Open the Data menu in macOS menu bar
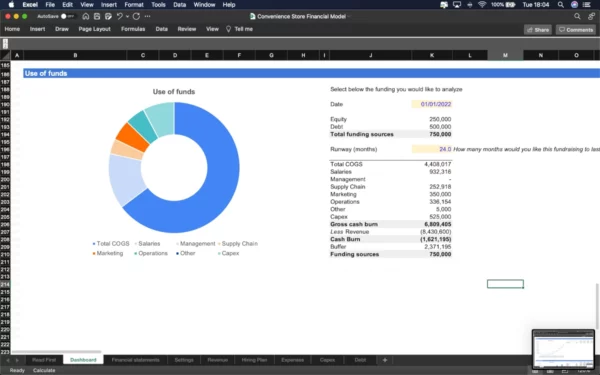The width and height of the screenshot is (600, 375). [179, 5]
